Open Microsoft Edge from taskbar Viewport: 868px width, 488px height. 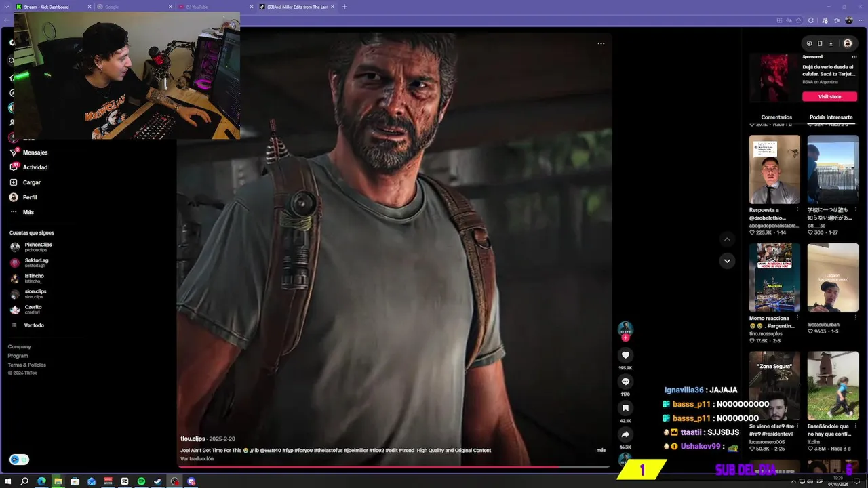click(41, 481)
